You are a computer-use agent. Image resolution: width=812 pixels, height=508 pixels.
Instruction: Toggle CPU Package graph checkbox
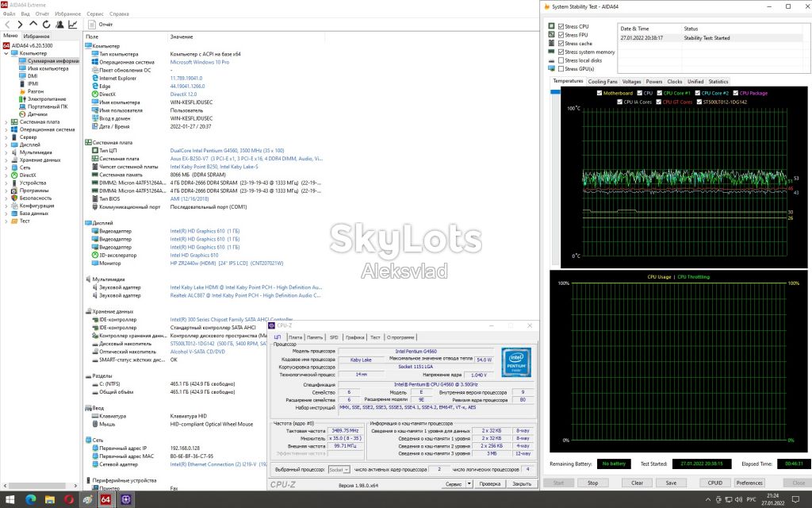coord(736,94)
